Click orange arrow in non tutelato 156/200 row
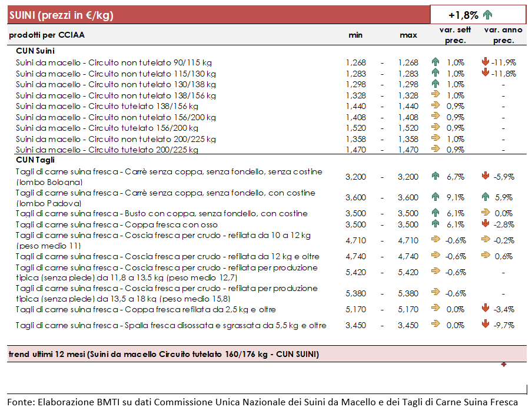Viewport: 532px width, 410px height. tap(435, 116)
